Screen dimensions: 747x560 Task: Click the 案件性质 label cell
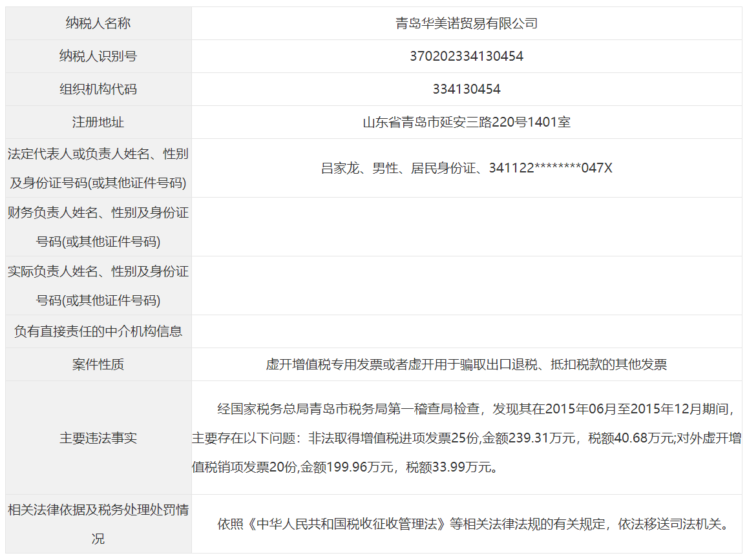98,364
